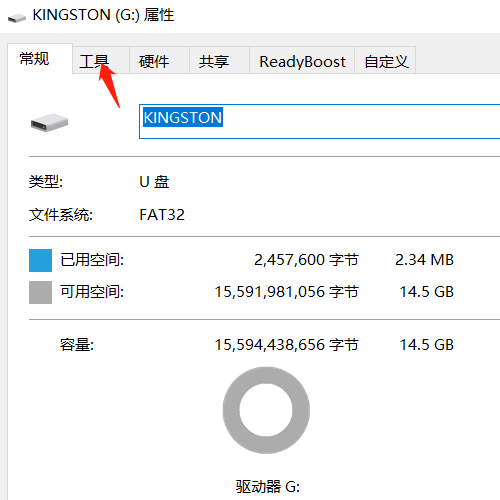
Task: Switch to the 常规 tab
Action: pyautogui.click(x=40, y=59)
